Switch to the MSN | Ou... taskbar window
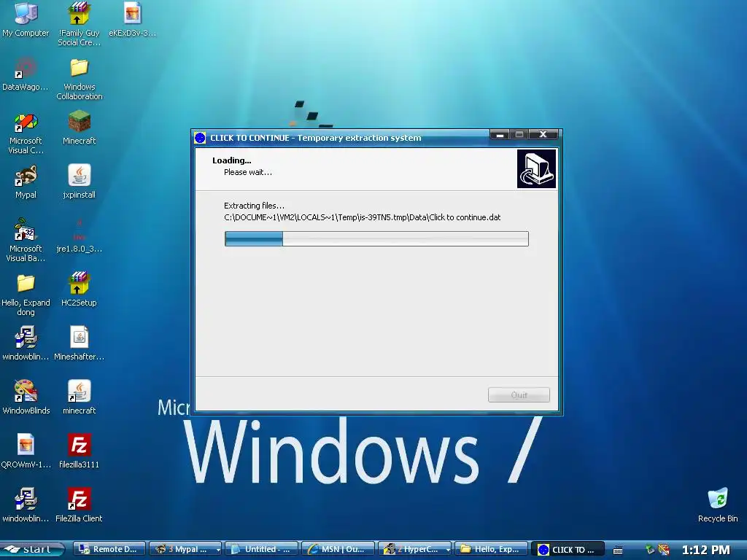 click(338, 549)
